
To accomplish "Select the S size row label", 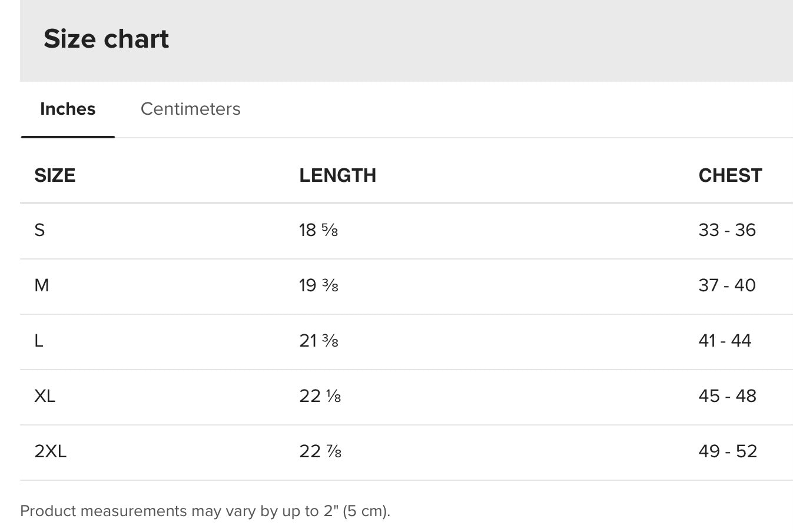I will click(39, 230).
